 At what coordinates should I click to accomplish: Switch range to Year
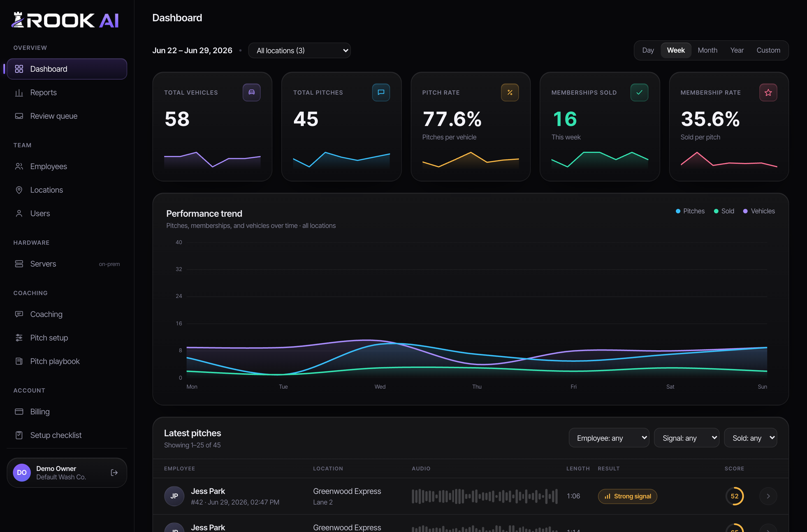point(737,50)
